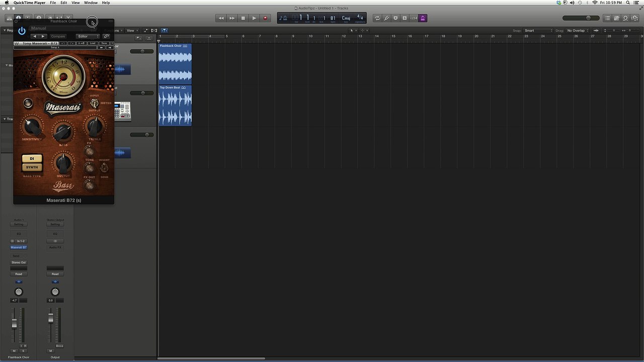Toggle the solo S icon in control bar
The height and width of the screenshot is (362, 644).
405,18
